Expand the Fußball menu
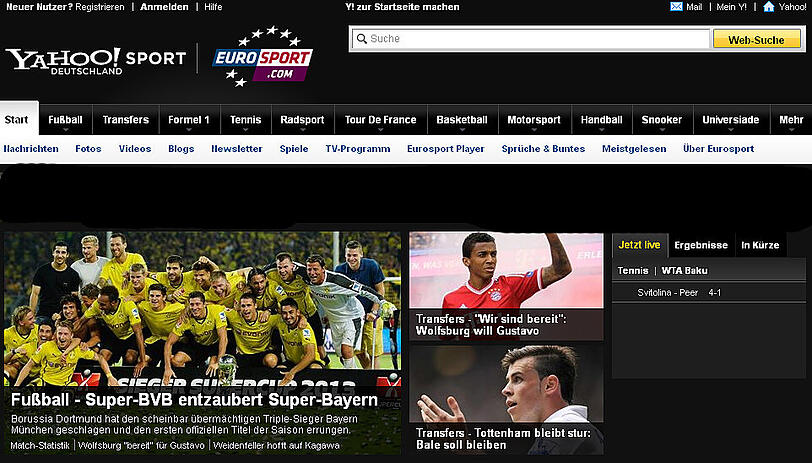The width and height of the screenshot is (812, 463). (x=65, y=120)
